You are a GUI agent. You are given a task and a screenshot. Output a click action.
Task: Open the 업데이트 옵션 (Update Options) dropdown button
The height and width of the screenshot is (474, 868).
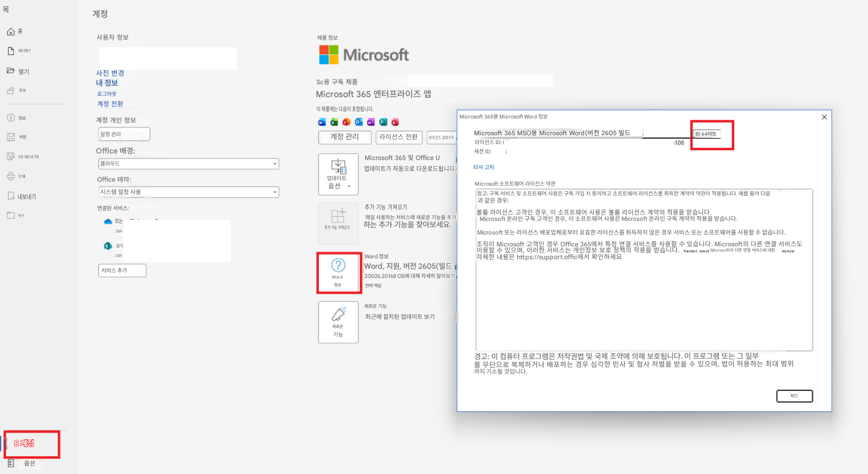pyautogui.click(x=338, y=173)
